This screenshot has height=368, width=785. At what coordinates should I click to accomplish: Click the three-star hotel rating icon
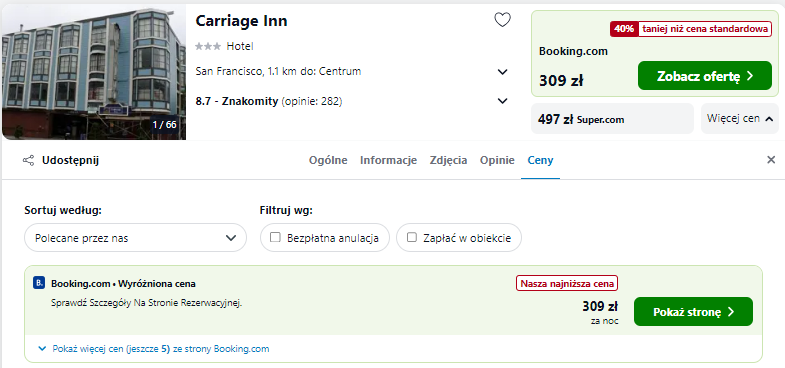[x=208, y=47]
